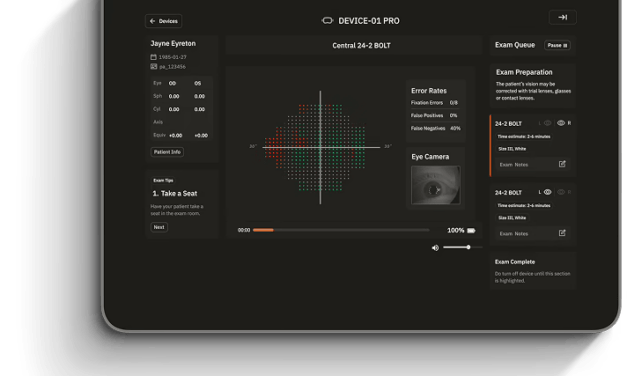Go back to Devices list
The image size is (627, 376).
[x=164, y=21]
